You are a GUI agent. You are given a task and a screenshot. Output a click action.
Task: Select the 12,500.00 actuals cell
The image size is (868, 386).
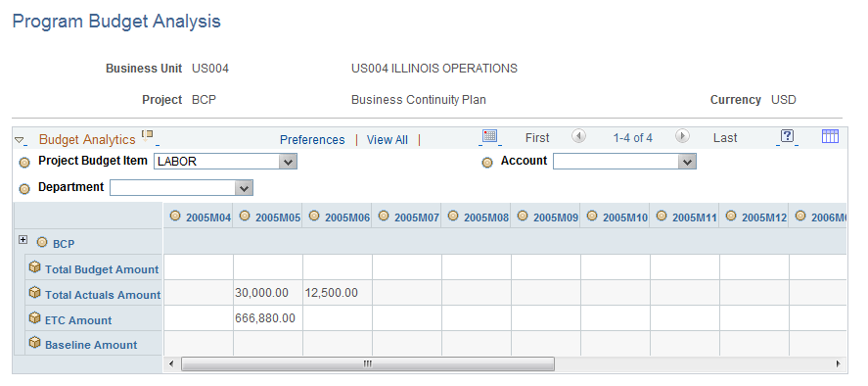[338, 292]
